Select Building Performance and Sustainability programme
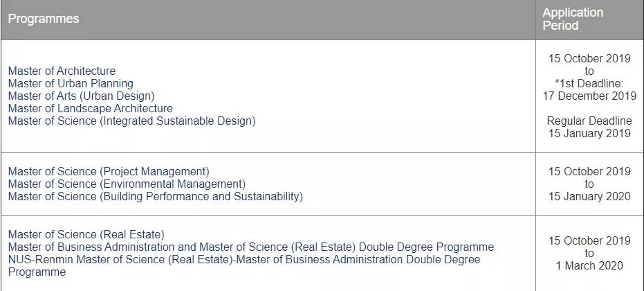 pos(156,196)
